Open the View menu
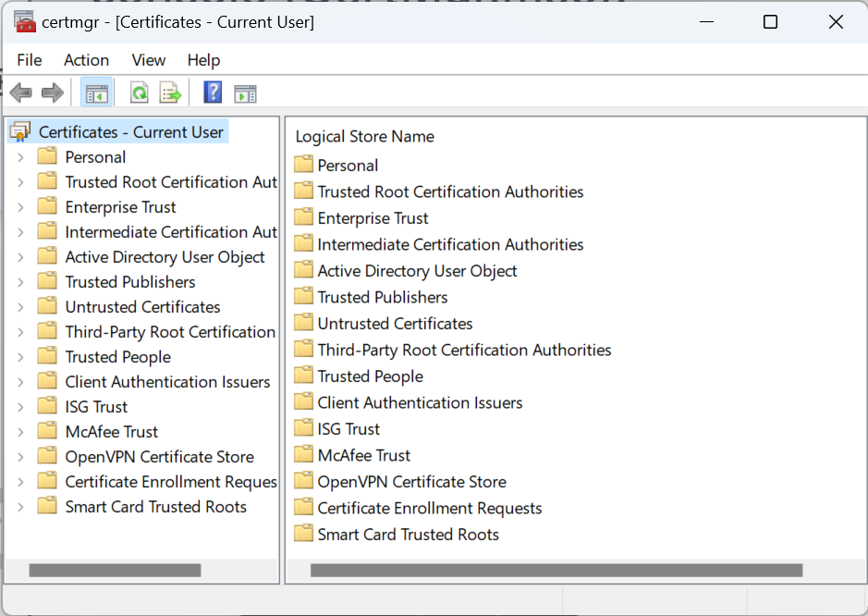 [149, 60]
